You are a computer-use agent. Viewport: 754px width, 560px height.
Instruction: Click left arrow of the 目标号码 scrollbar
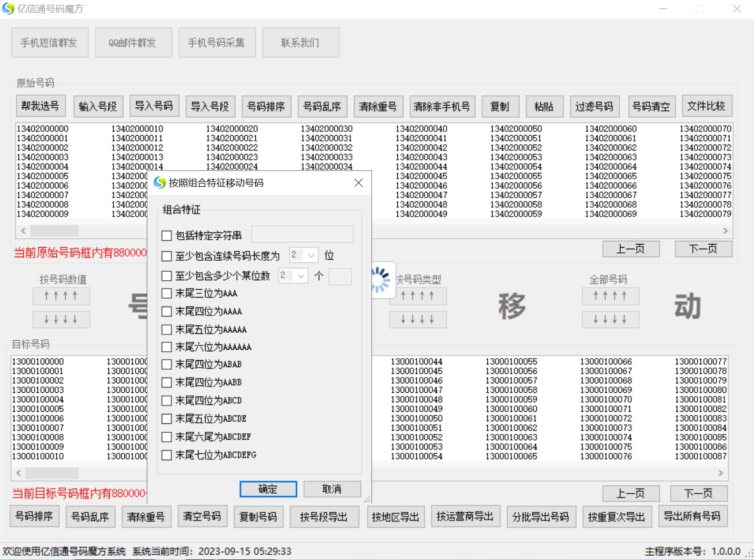point(18,473)
